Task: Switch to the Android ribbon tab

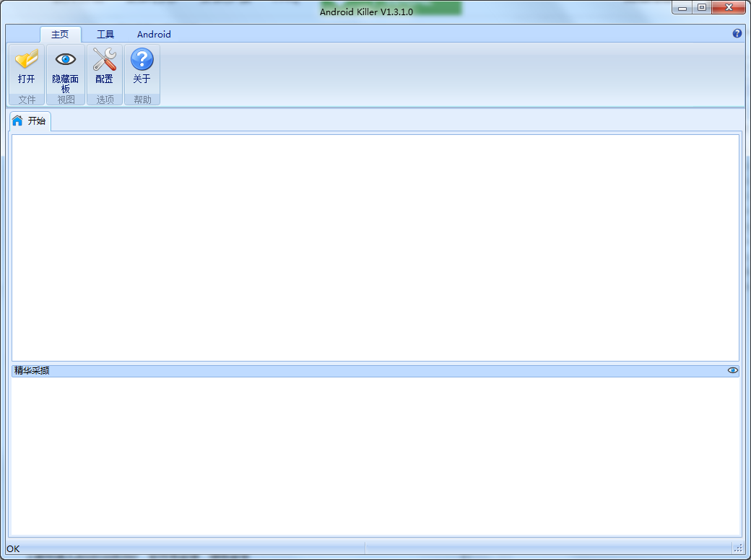Action: pyautogui.click(x=154, y=35)
